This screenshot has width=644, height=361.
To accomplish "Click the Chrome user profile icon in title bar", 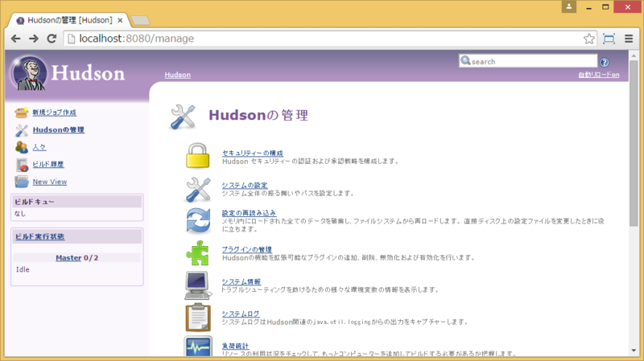I will (569, 6).
